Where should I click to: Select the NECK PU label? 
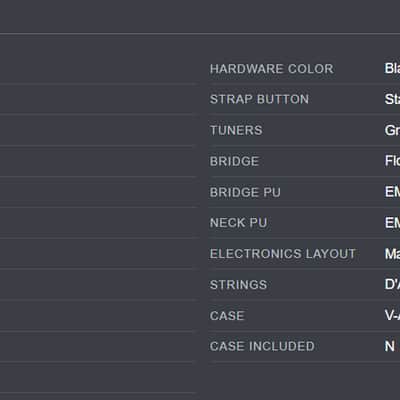pyautogui.click(x=239, y=223)
